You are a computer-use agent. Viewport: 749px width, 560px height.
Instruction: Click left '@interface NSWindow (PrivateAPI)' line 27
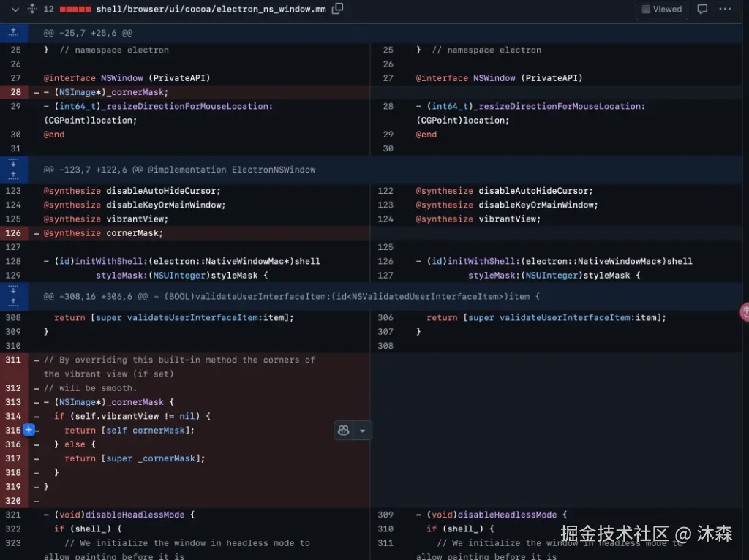click(x=127, y=77)
